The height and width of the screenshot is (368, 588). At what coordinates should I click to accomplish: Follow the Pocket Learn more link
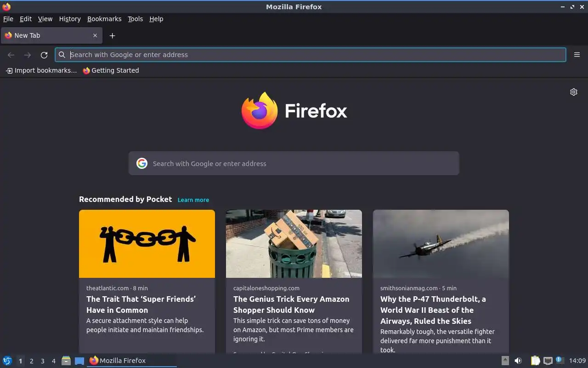(193, 200)
